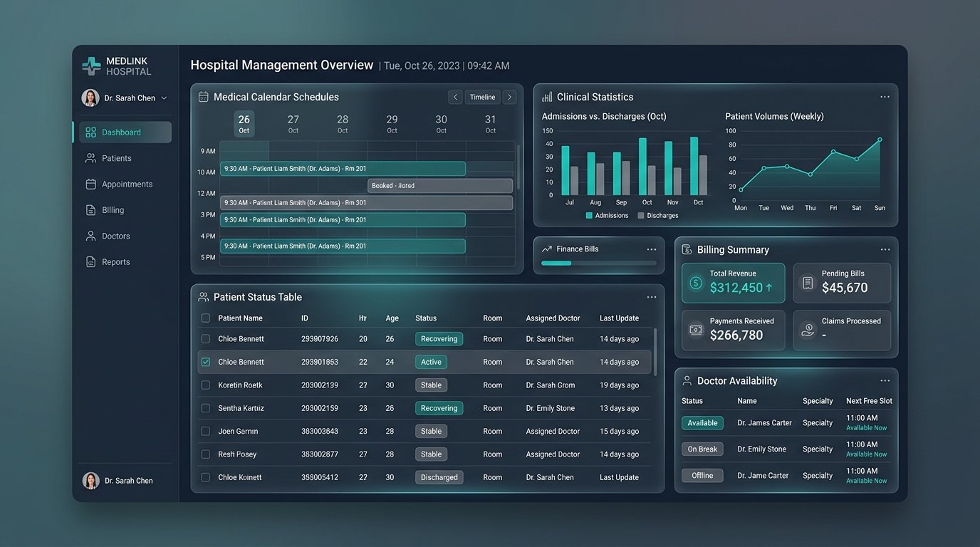The image size is (980, 547).
Task: Go to next calendar period with right chevron
Action: 509,97
